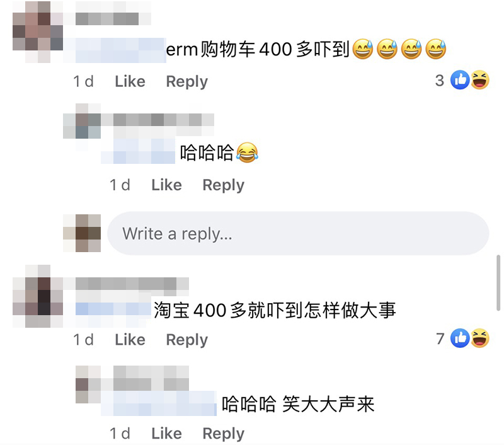The image size is (504, 445).
Task: Open timestamp 1 d of 淘宝 comment
Action: [x=83, y=340]
